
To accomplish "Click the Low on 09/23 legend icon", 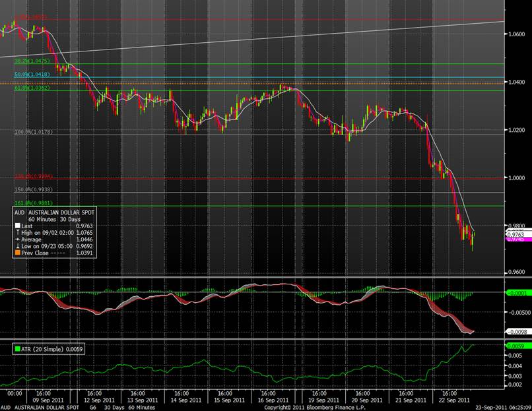I will 18,245.
